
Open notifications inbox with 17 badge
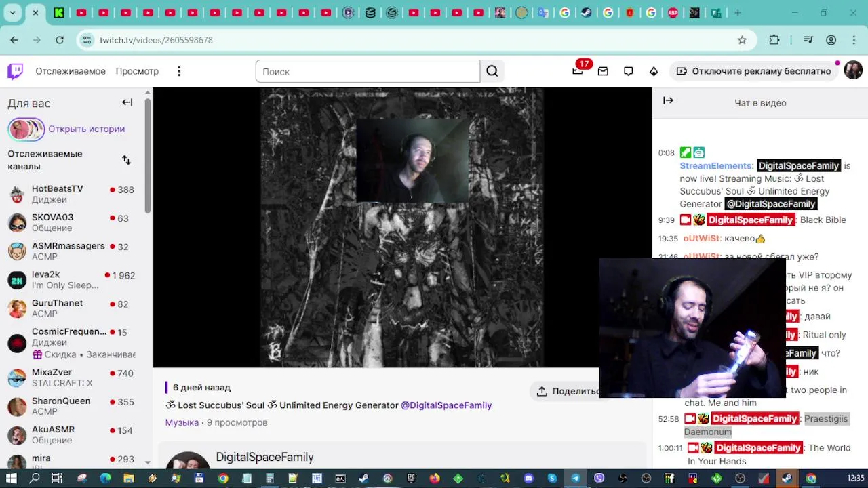pyautogui.click(x=578, y=70)
